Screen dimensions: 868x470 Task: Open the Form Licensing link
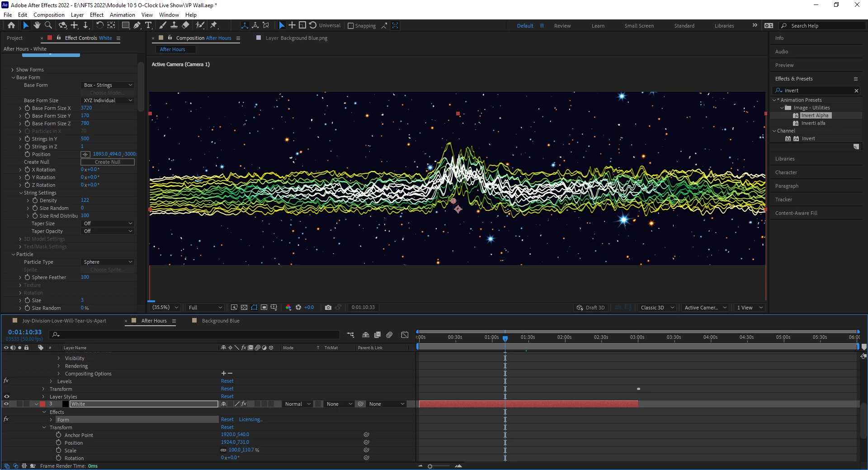(x=250, y=419)
